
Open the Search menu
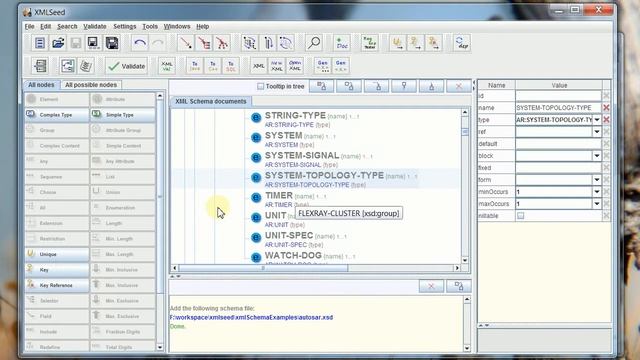(x=67, y=27)
